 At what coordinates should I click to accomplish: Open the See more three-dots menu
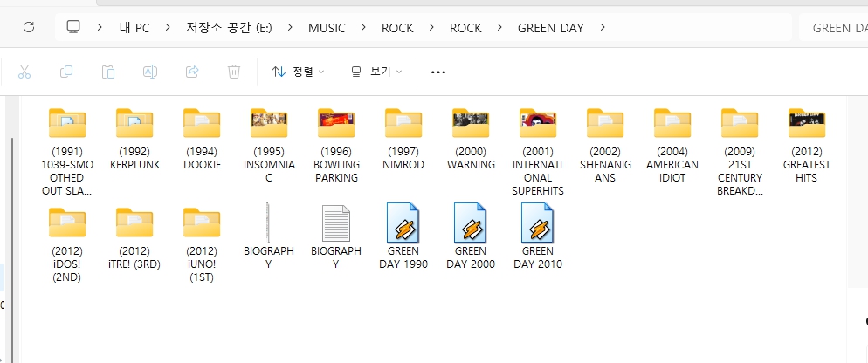[x=438, y=72]
